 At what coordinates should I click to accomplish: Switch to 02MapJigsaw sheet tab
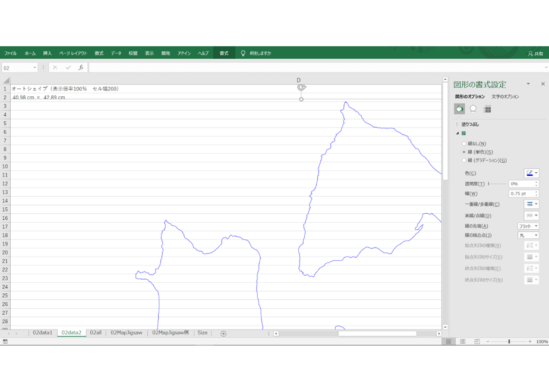(x=127, y=333)
